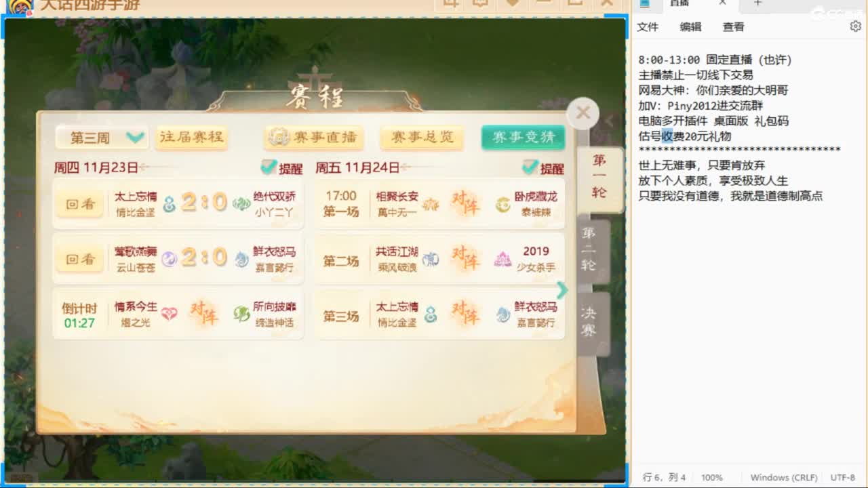The height and width of the screenshot is (488, 868).
Task: Open 赛事直播 live broadcast
Action: [x=313, y=138]
